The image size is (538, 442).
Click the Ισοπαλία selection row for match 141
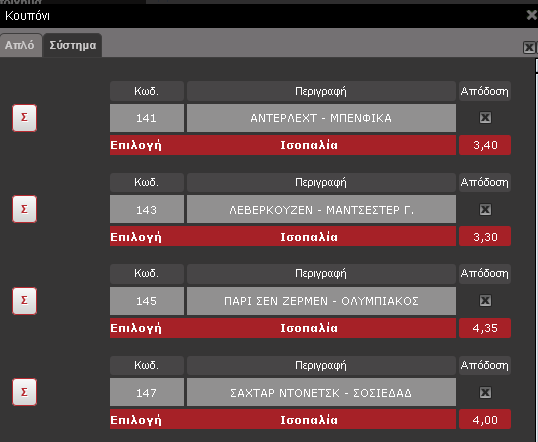[283, 145]
